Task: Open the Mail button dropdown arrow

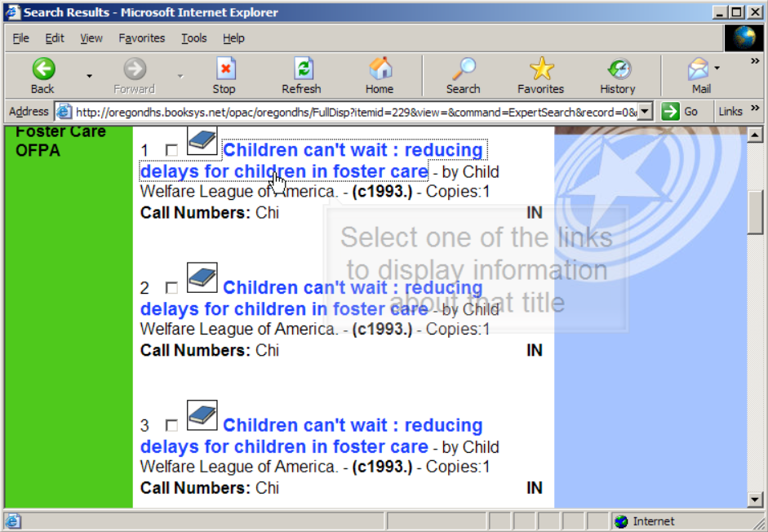Action: (717, 68)
